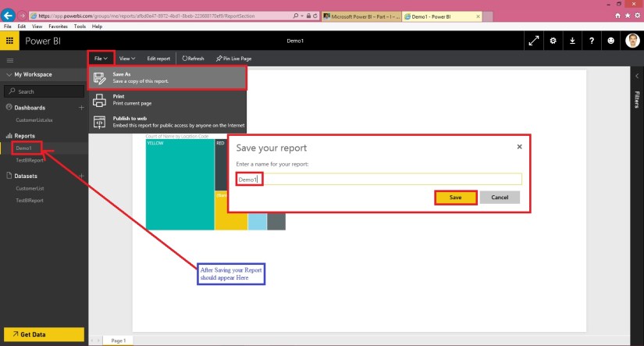This screenshot has width=644, height=346.
Task: Click the Save button in the dialog
Action: click(x=455, y=198)
